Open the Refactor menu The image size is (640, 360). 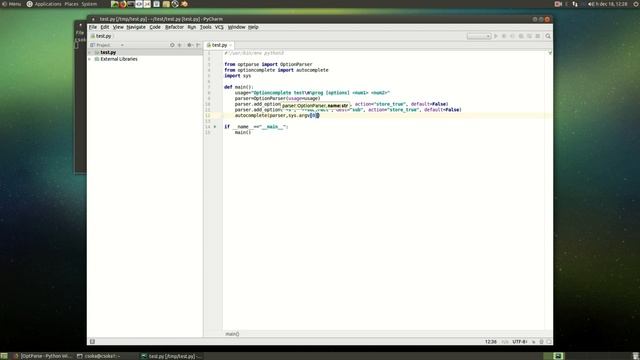coord(174,27)
